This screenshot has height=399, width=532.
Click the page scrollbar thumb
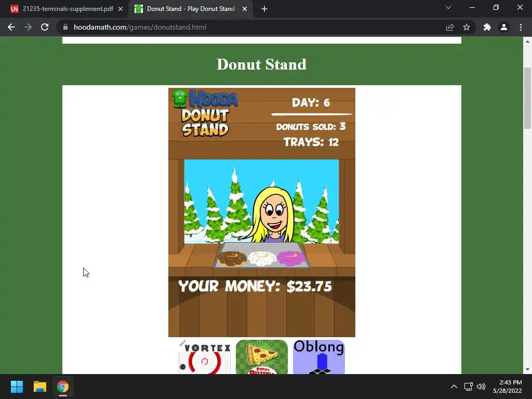coord(527,98)
